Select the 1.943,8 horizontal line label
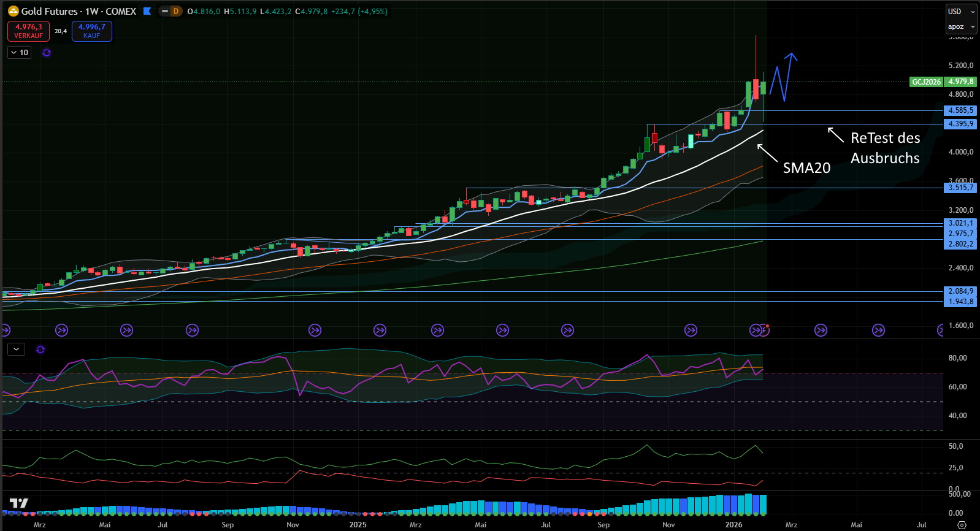The width and height of the screenshot is (980, 531). (x=960, y=302)
